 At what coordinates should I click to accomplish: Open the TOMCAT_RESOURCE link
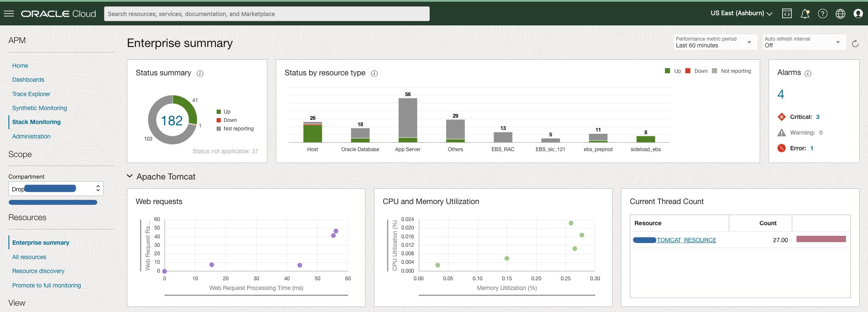(x=687, y=240)
